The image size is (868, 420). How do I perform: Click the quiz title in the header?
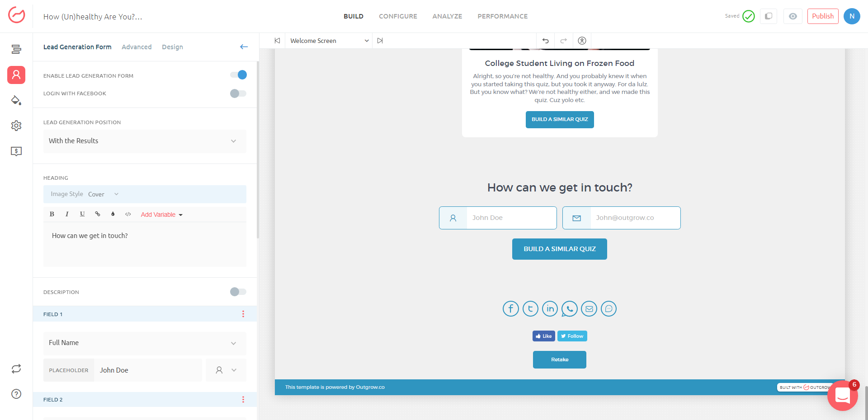pos(93,17)
